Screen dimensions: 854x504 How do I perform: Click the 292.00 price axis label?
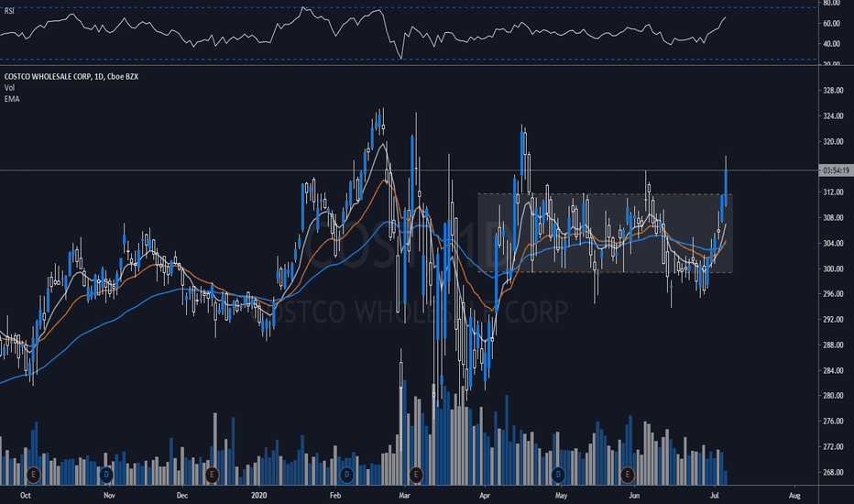click(833, 320)
